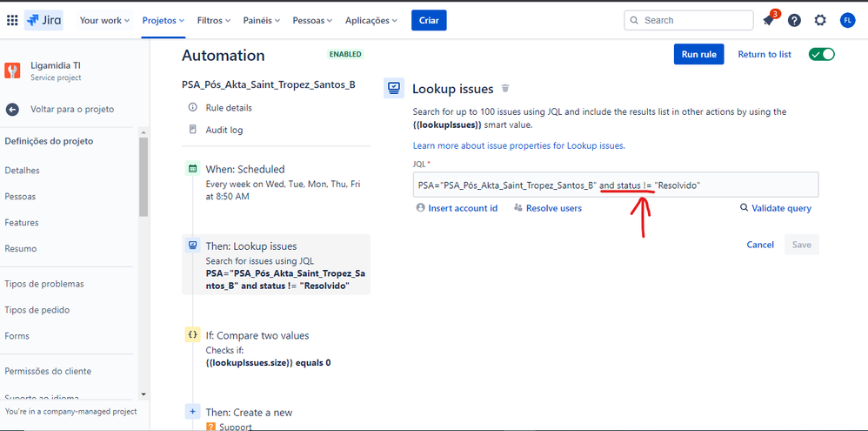The width and height of the screenshot is (868, 431).
Task: Open the app switcher grid icon
Action: coord(12,21)
